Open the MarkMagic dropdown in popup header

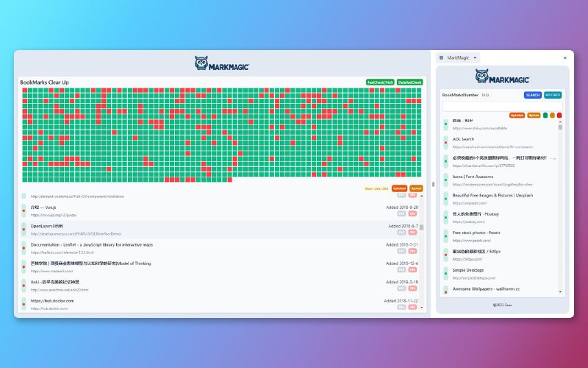[x=476, y=57]
